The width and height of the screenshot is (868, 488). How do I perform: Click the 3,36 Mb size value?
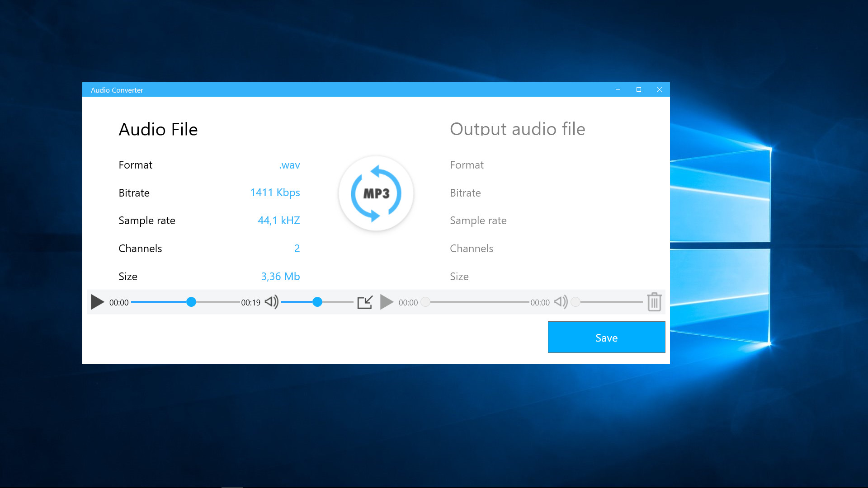280,276
